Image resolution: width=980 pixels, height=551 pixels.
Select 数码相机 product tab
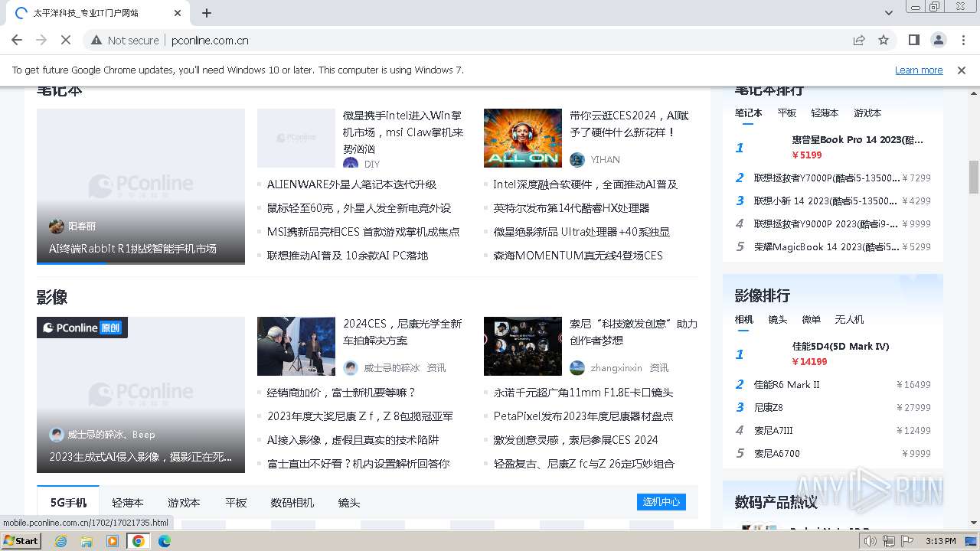pyautogui.click(x=292, y=503)
